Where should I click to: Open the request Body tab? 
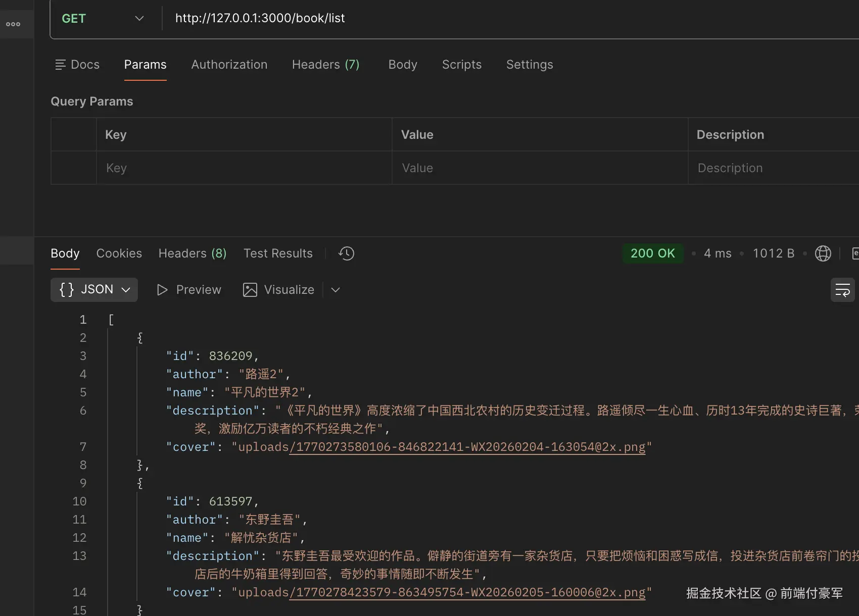[x=403, y=65]
